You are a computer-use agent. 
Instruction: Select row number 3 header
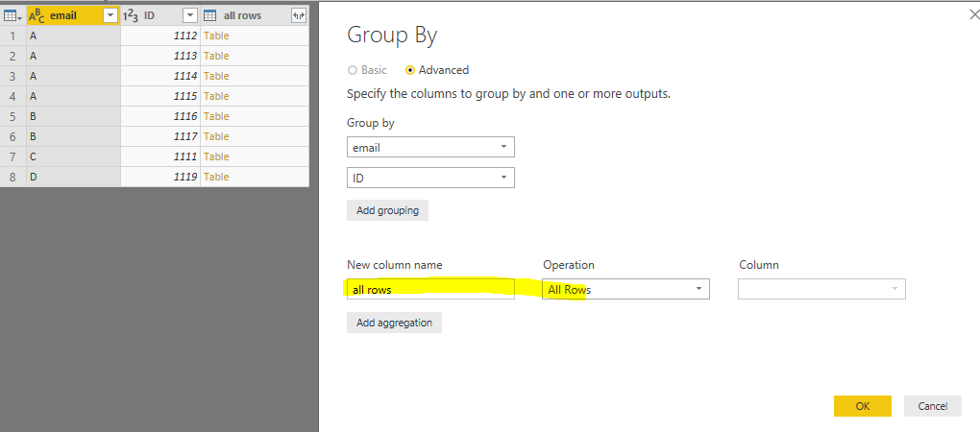(13, 76)
